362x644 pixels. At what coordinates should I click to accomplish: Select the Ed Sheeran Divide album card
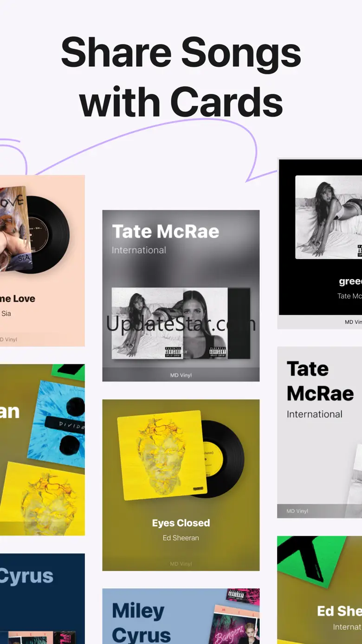(x=42, y=449)
